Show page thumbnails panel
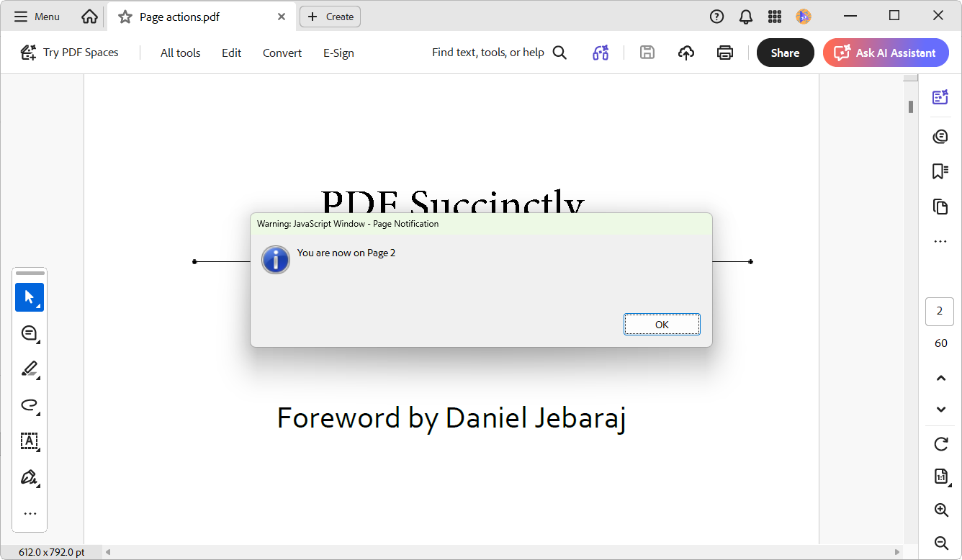 (x=940, y=207)
